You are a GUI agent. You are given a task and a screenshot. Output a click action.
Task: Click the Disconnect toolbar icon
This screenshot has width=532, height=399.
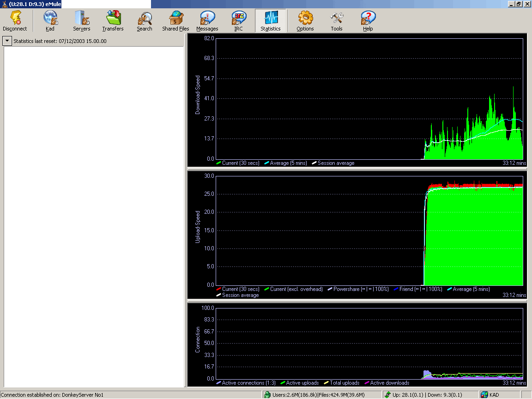(15, 21)
